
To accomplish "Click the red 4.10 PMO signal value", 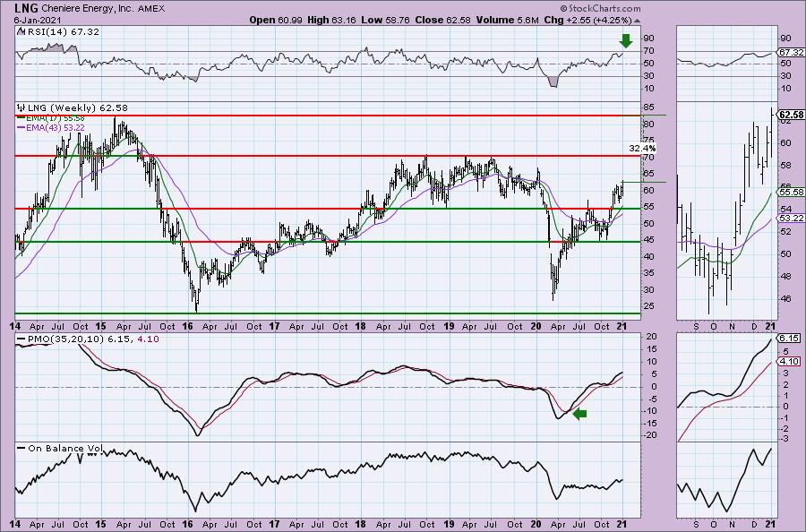I will [x=148, y=339].
